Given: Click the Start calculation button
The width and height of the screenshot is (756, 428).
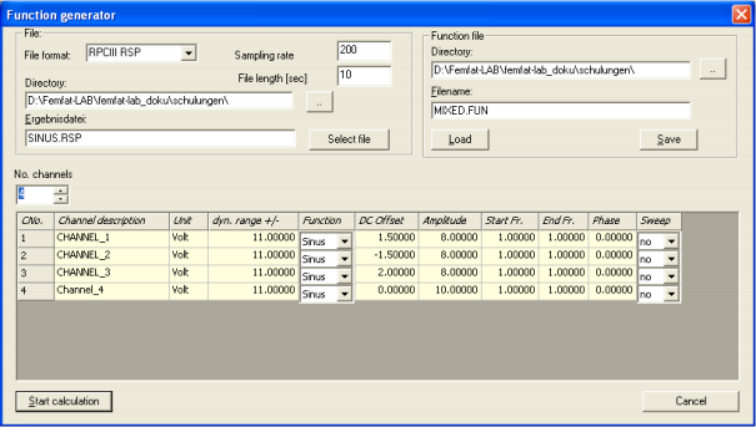Looking at the screenshot, I should pos(64,401).
